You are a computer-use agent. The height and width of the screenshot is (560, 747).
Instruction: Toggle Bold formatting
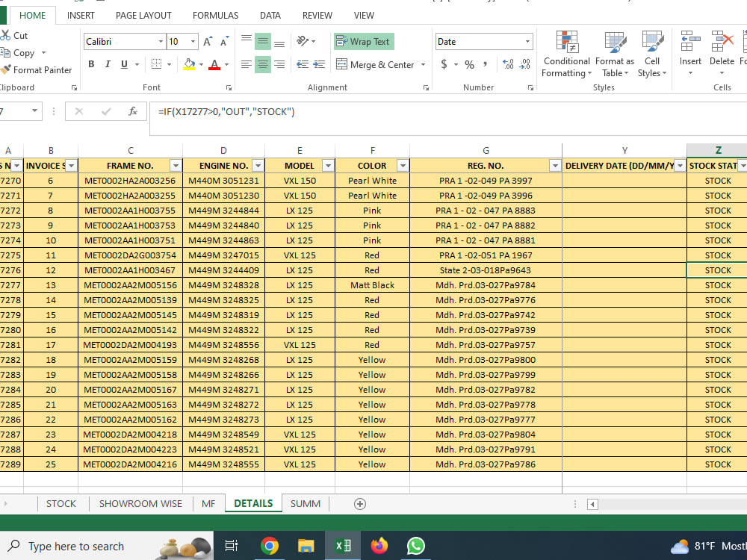(x=91, y=64)
